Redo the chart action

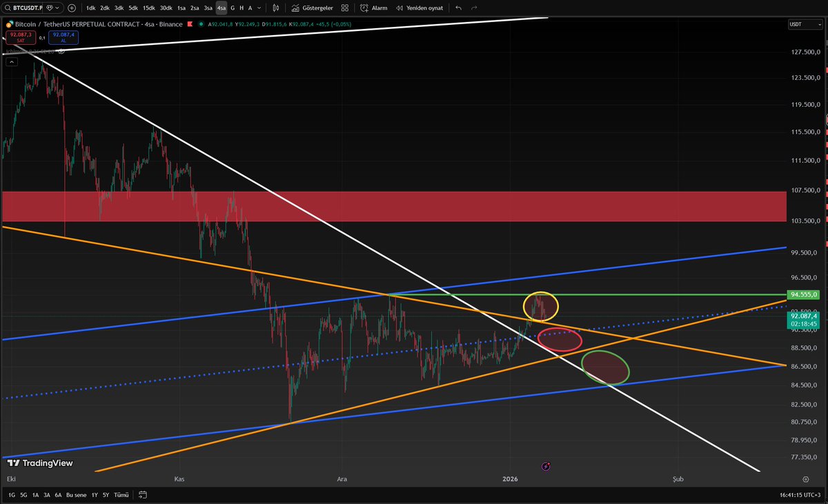click(x=473, y=8)
